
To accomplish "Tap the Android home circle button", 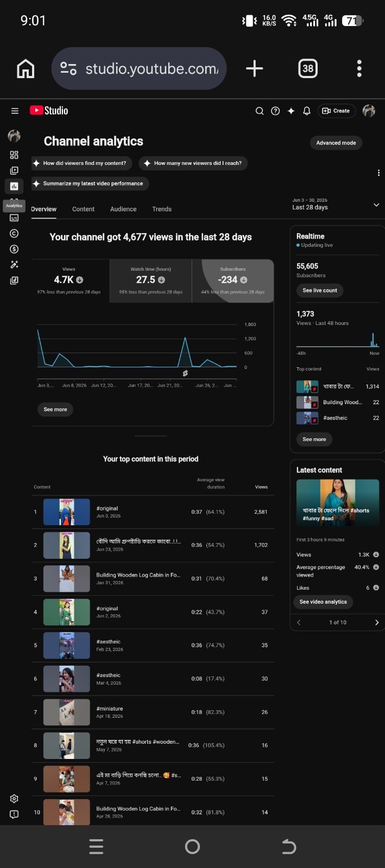I will pyautogui.click(x=192, y=847).
